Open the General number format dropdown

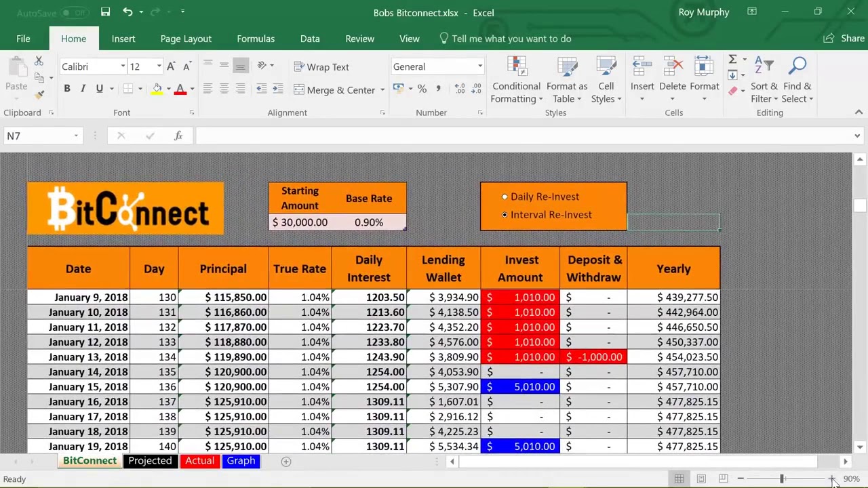pyautogui.click(x=479, y=66)
